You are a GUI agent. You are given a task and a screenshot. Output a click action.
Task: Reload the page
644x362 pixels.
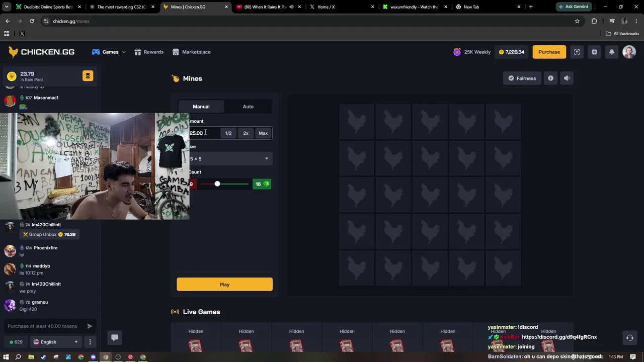tap(32, 21)
